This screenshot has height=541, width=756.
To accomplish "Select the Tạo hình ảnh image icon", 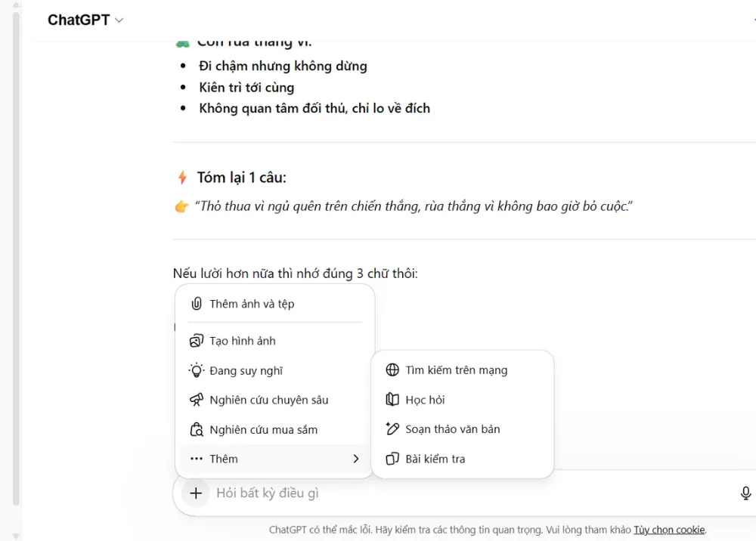I will tap(197, 341).
